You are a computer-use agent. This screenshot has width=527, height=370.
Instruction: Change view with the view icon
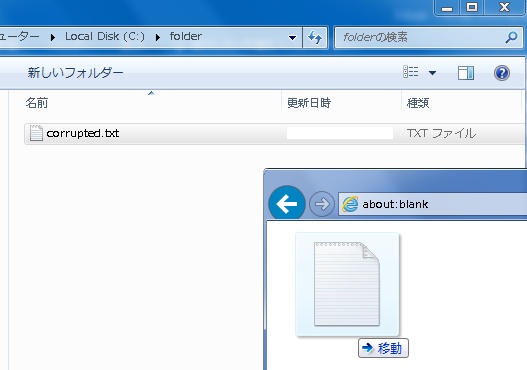point(411,72)
